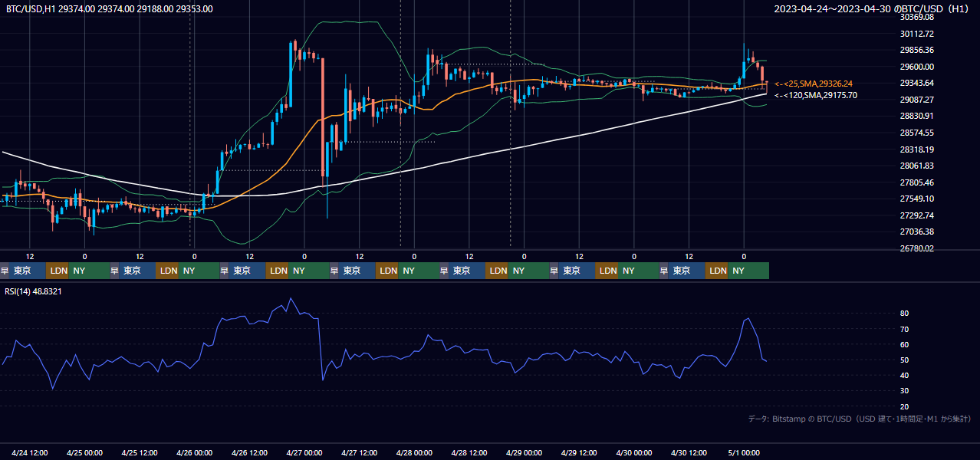Click RSI scale value 30

tap(905, 391)
